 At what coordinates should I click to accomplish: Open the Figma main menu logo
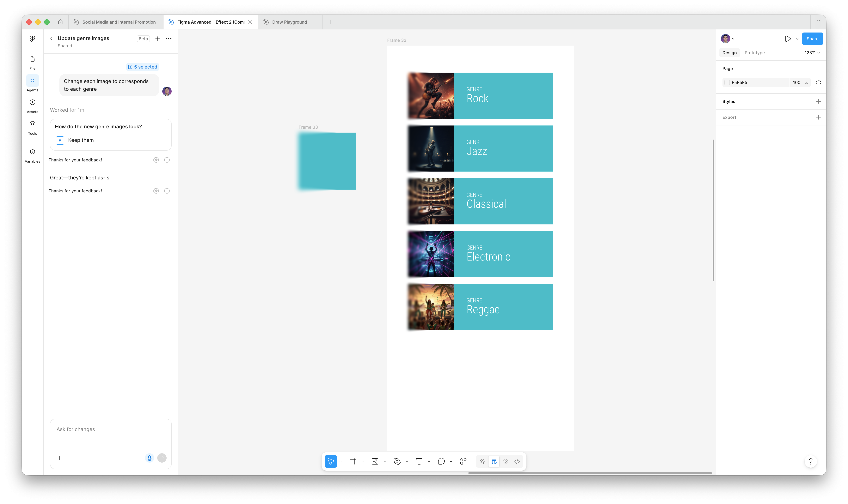tap(32, 39)
